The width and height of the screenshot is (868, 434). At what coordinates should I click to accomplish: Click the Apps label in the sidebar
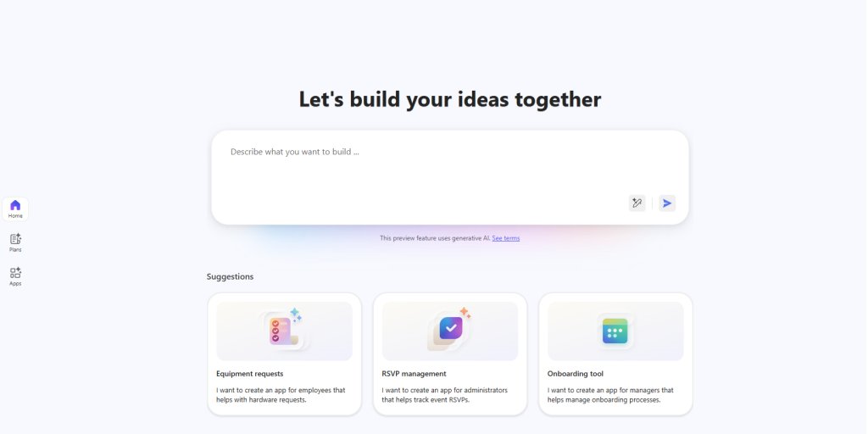coord(15,283)
